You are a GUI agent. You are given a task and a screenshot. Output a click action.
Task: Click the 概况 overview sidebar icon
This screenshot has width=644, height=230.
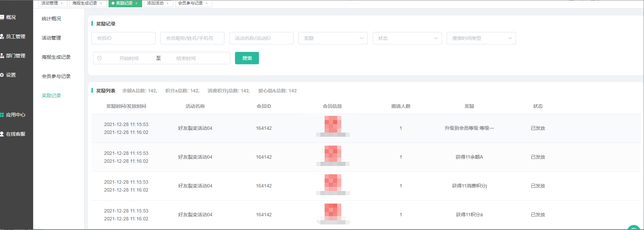coord(2,17)
